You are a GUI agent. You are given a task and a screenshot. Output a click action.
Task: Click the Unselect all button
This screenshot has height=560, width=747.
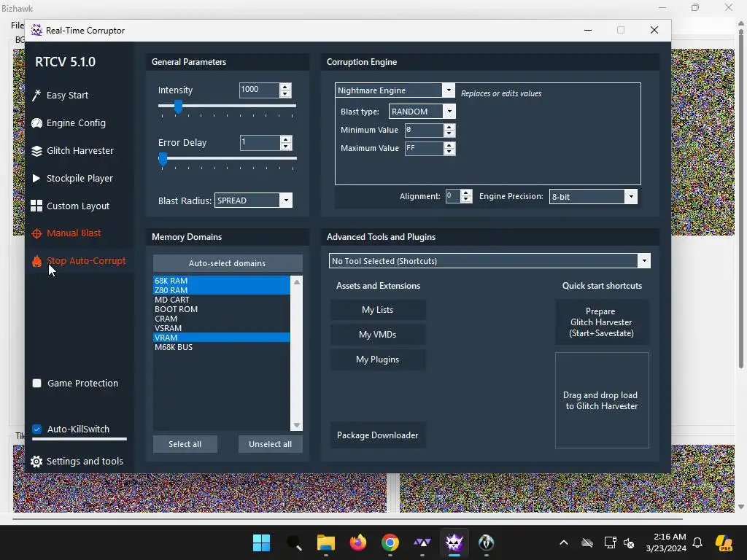[270, 444]
